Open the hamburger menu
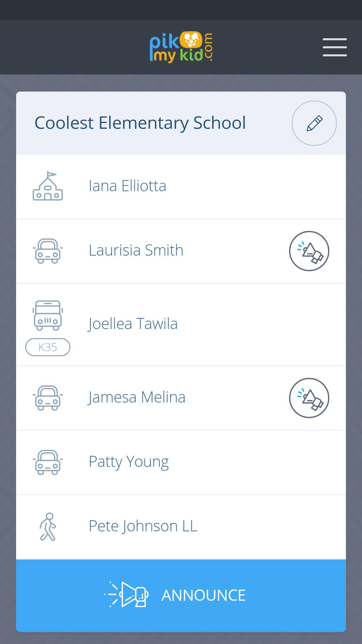The height and width of the screenshot is (644, 362). point(335,47)
